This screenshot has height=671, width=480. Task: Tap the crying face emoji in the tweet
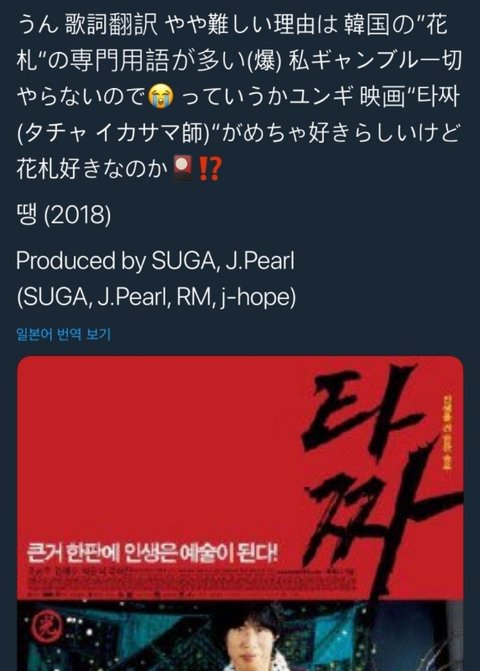pos(161,96)
